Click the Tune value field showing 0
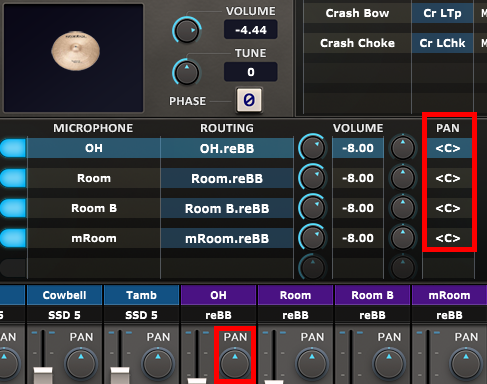This screenshot has height=384, width=487. click(x=251, y=72)
